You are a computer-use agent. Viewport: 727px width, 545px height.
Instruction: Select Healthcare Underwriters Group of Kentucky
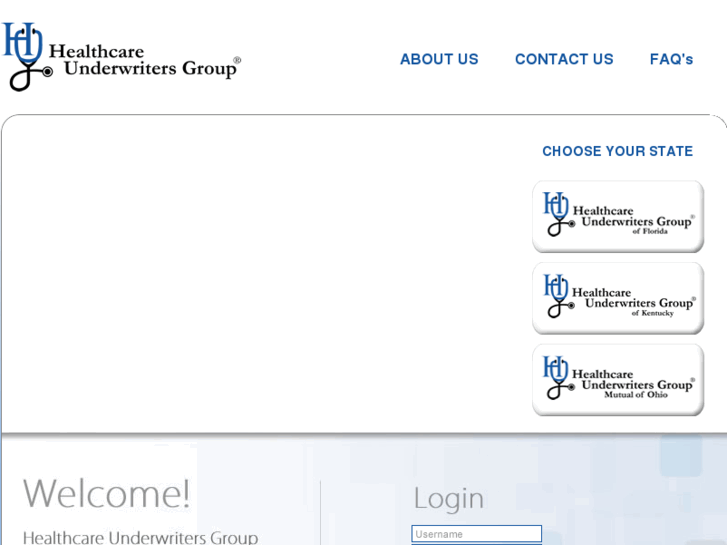coord(618,298)
